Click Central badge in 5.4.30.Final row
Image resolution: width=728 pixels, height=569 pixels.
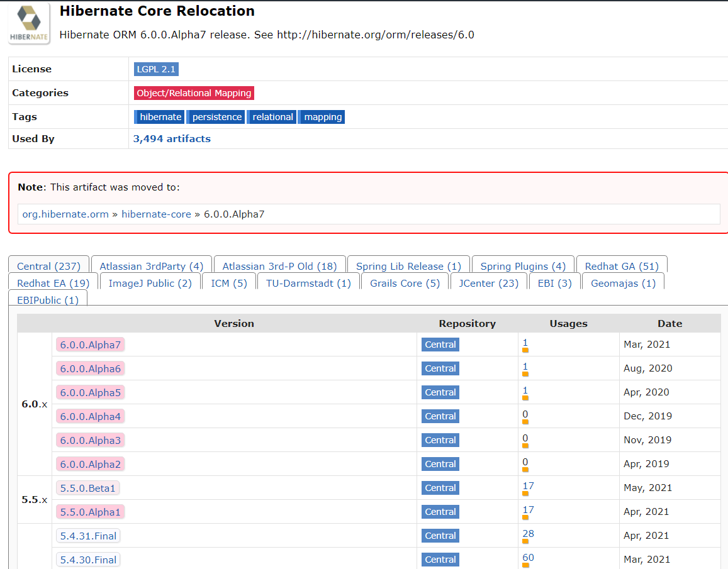[440, 560]
